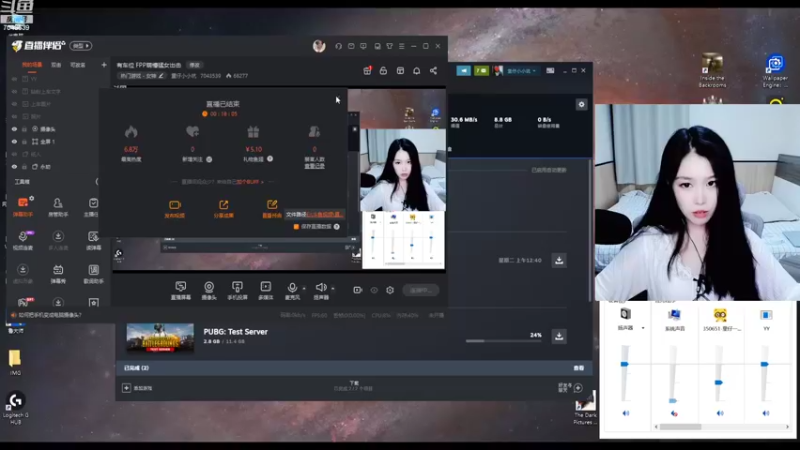Image resolution: width=800 pixels, height=450 pixels.
Task: Open the 多媒体 multimedia source icon
Action: pyautogui.click(x=265, y=290)
